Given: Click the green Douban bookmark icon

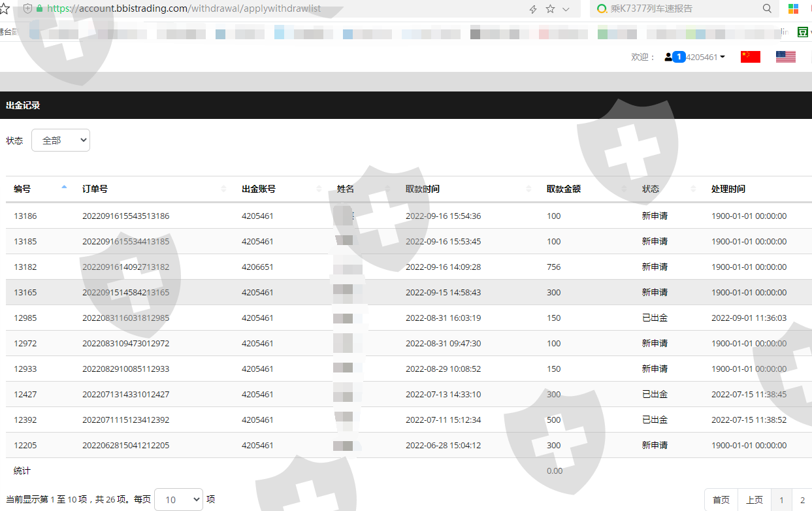Looking at the screenshot, I should [802, 32].
